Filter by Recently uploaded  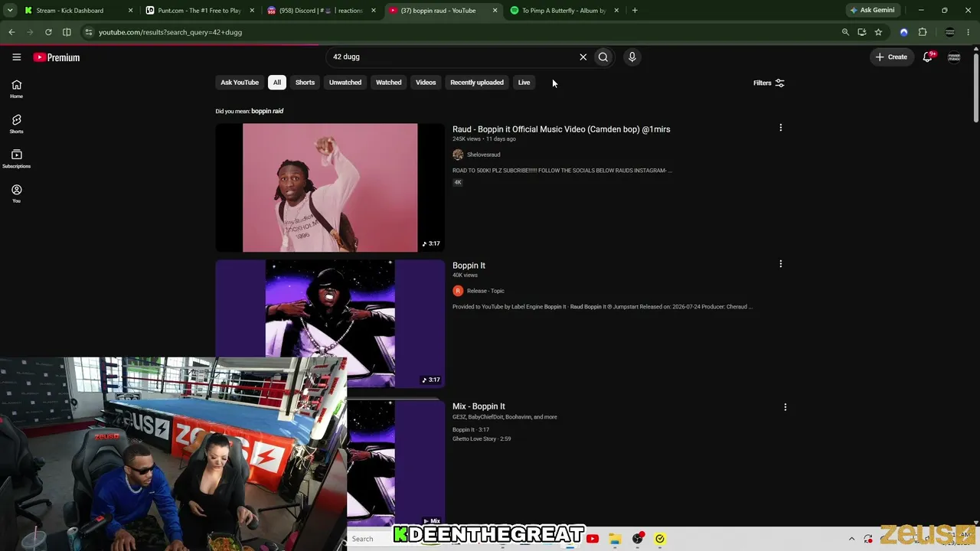point(477,83)
